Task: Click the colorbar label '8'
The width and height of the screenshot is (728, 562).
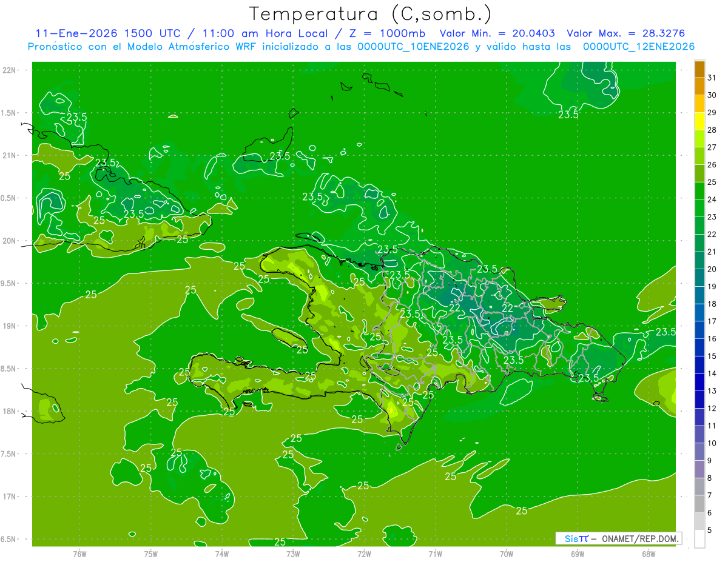Action: 709,478
